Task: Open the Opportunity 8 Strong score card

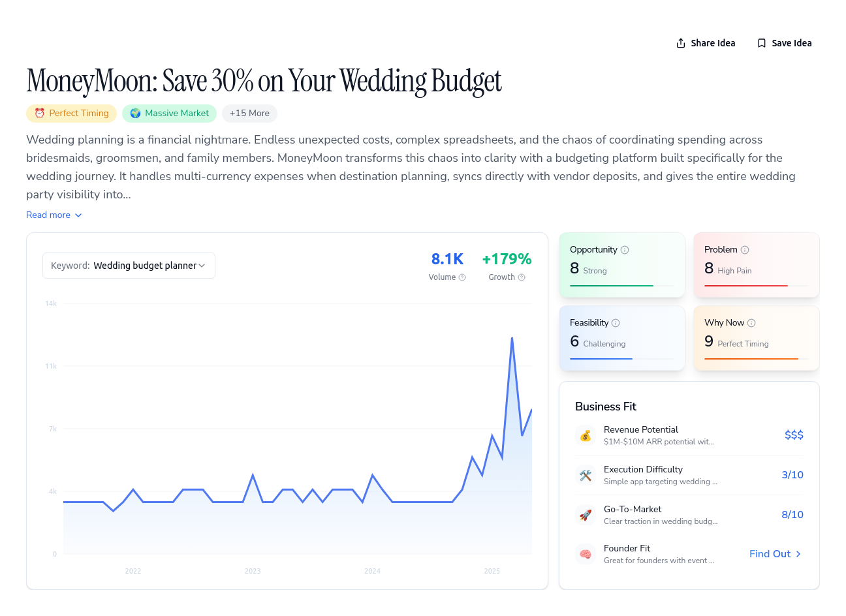Action: pyautogui.click(x=622, y=265)
